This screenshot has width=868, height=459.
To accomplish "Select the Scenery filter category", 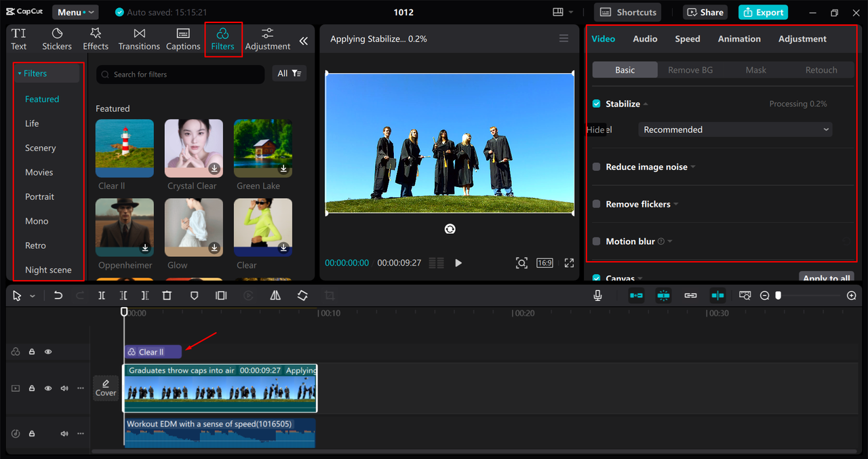I will pos(41,148).
